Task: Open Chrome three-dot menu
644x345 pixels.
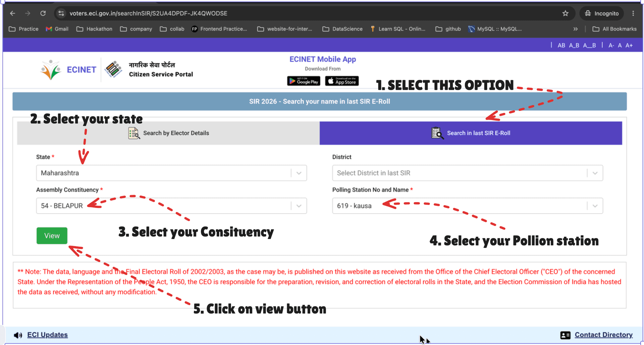Action: point(633,13)
